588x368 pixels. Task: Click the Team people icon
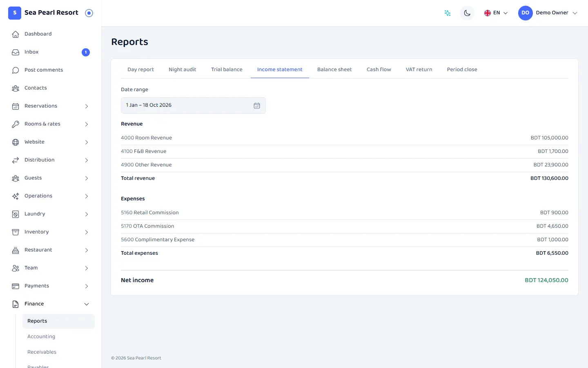[16, 268]
